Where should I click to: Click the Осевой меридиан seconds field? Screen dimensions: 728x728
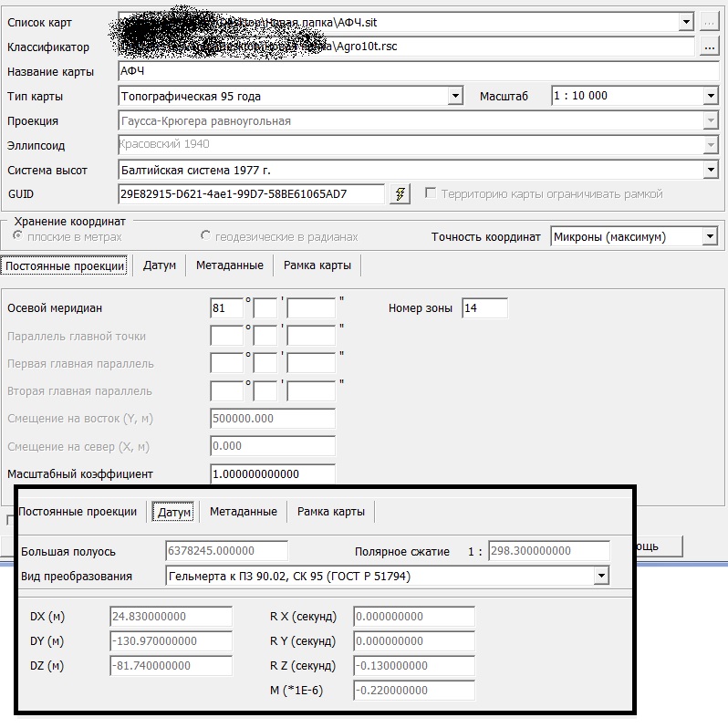point(311,307)
